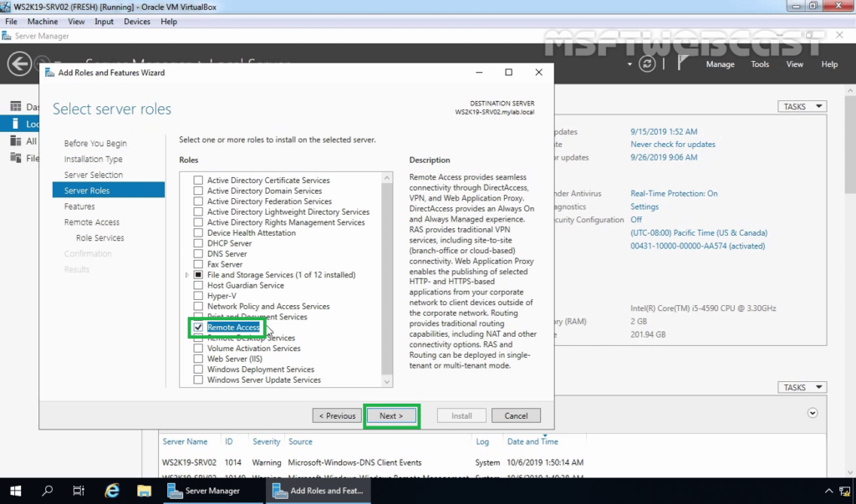Click Never check for updates link
Image resolution: width=856 pixels, height=504 pixels.
click(673, 145)
